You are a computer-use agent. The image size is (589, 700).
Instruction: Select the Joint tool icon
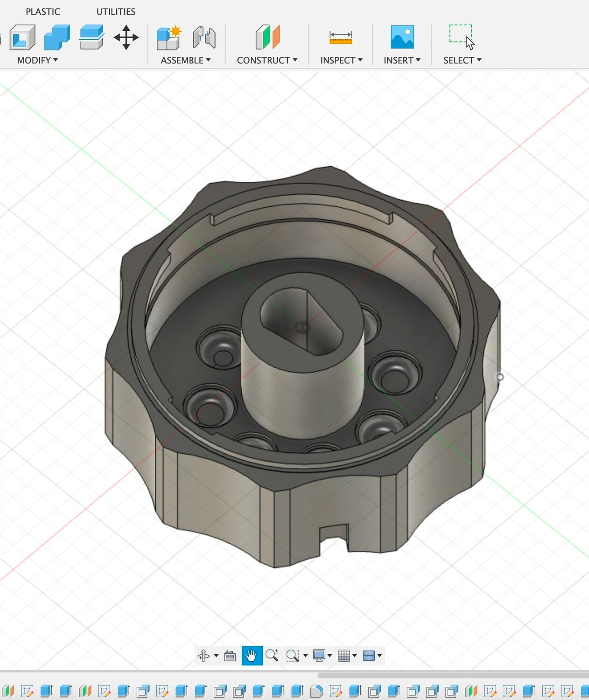(x=204, y=37)
